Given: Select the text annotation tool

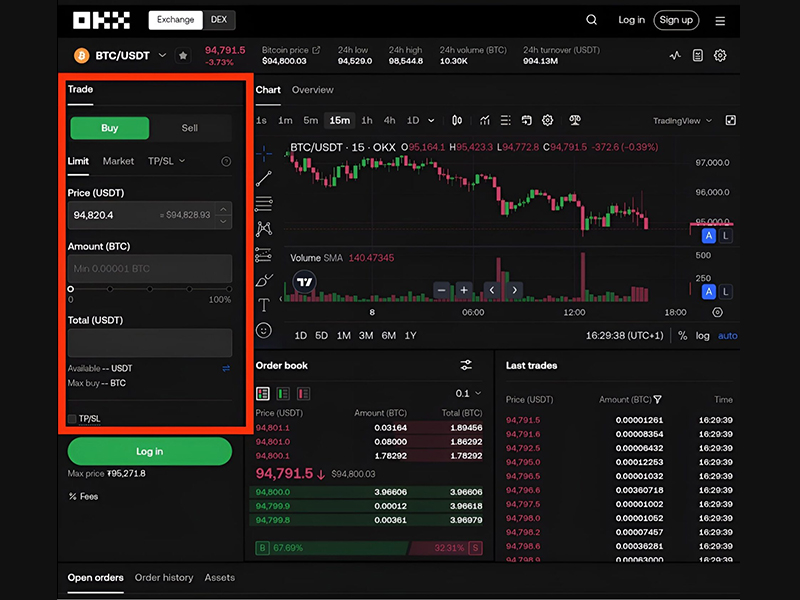Looking at the screenshot, I should click(264, 305).
